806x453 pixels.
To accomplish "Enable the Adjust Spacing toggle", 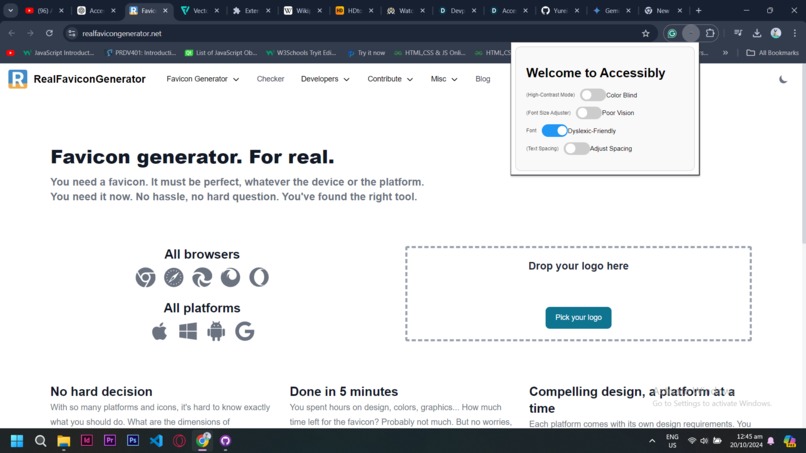I will (x=576, y=149).
